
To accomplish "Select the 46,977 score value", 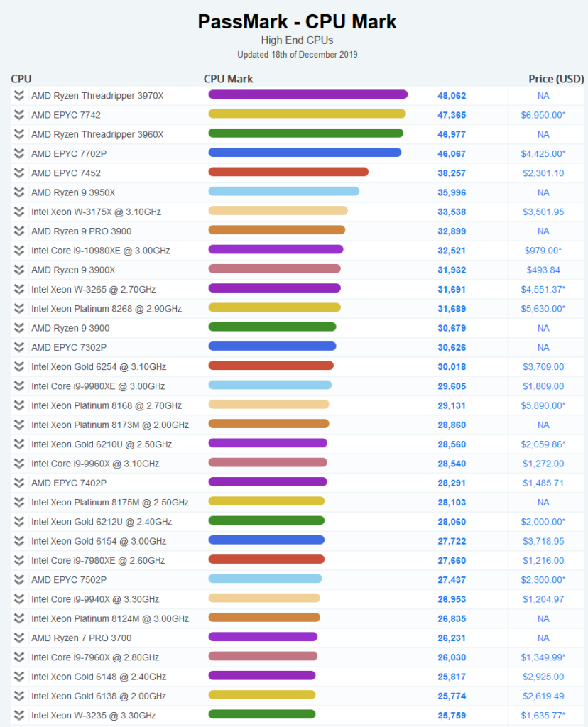I will click(x=452, y=134).
